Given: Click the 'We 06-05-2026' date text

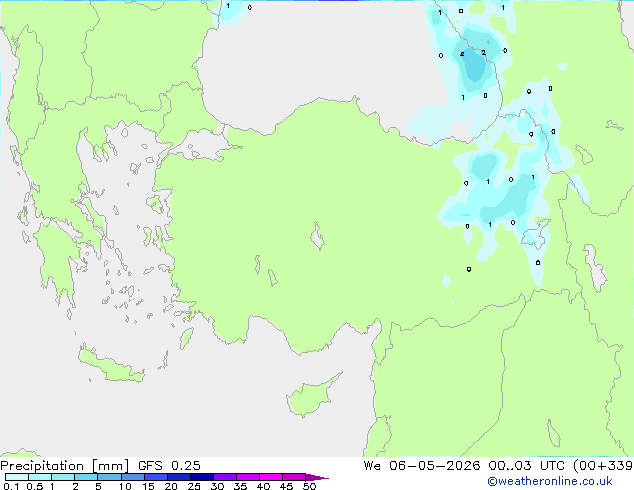Looking at the screenshot, I should click(422, 466).
